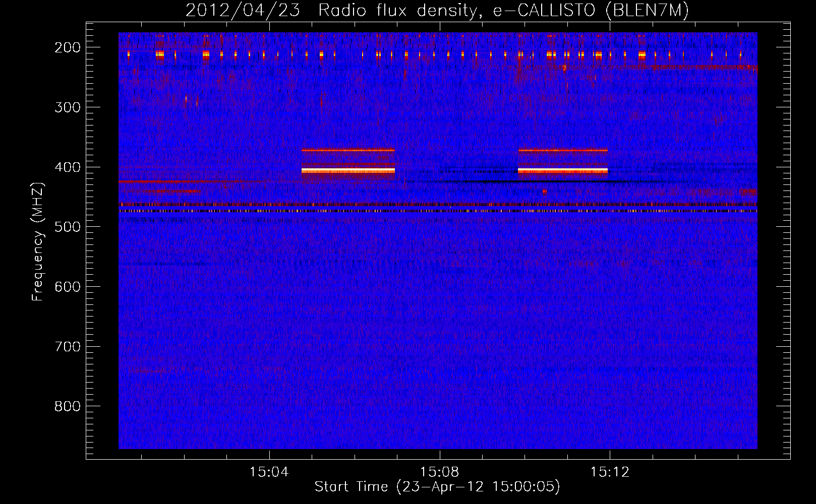Click the 800 frequency tick label
The image size is (816, 504).
(68, 406)
